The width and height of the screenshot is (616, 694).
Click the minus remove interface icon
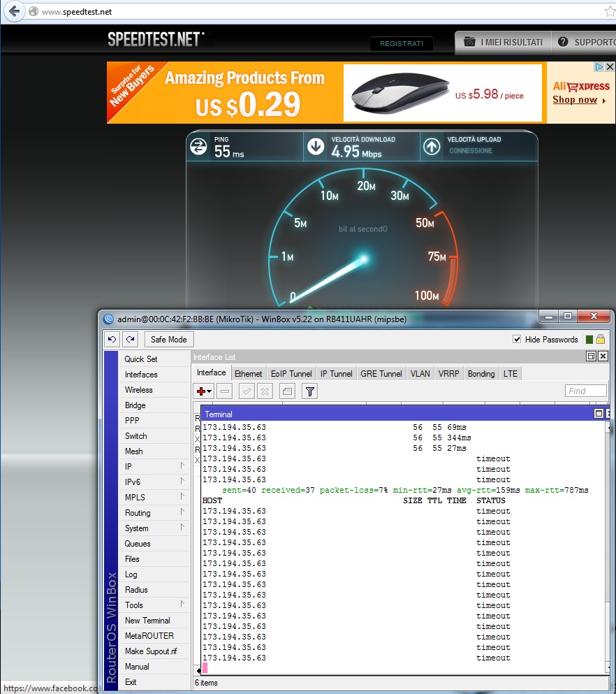point(225,391)
